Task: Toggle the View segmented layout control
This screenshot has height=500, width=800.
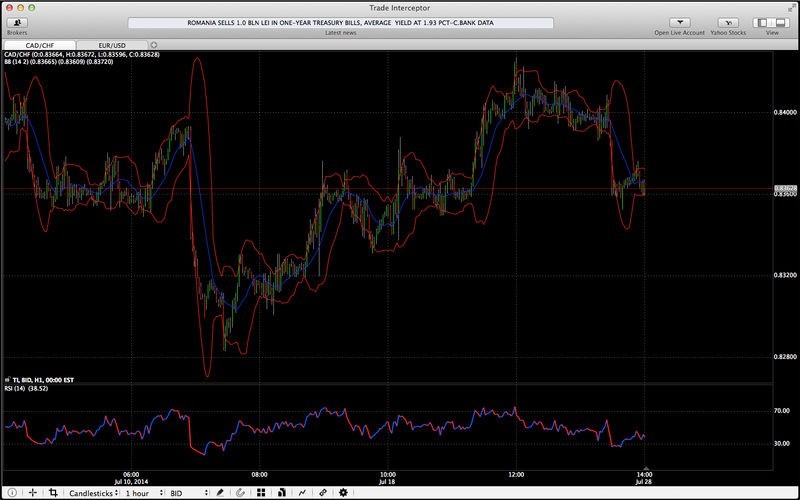Action: (x=771, y=22)
